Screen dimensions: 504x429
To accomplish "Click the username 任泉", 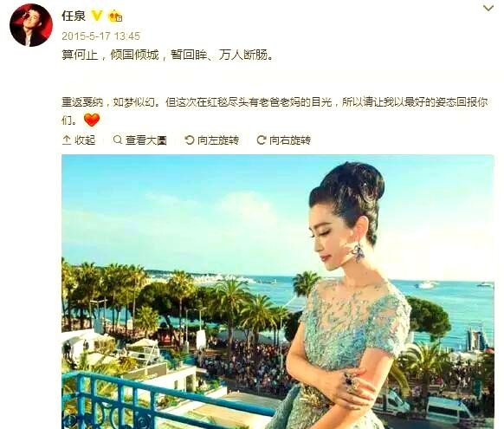I will (74, 16).
